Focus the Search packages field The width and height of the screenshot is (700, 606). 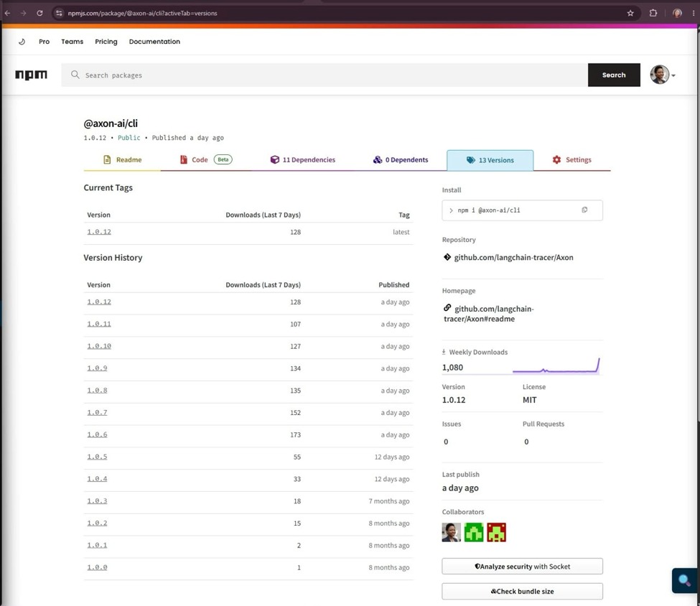pos(325,75)
